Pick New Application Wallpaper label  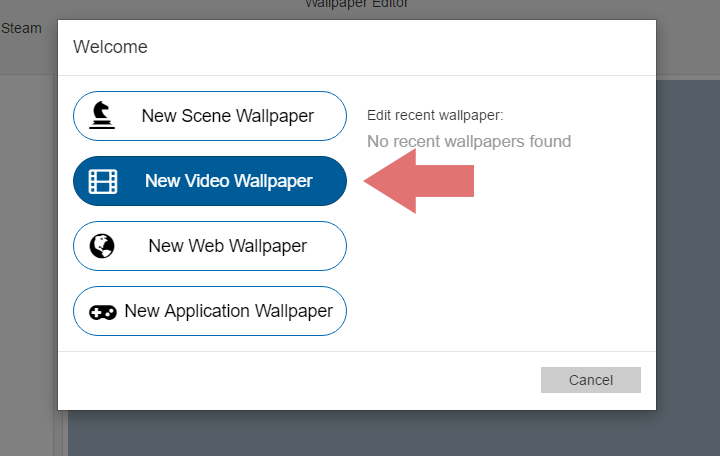[x=228, y=311]
